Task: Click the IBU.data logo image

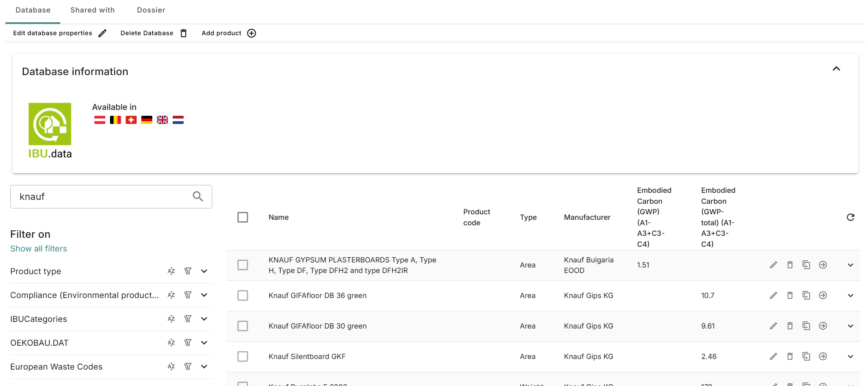Action: coord(50,131)
